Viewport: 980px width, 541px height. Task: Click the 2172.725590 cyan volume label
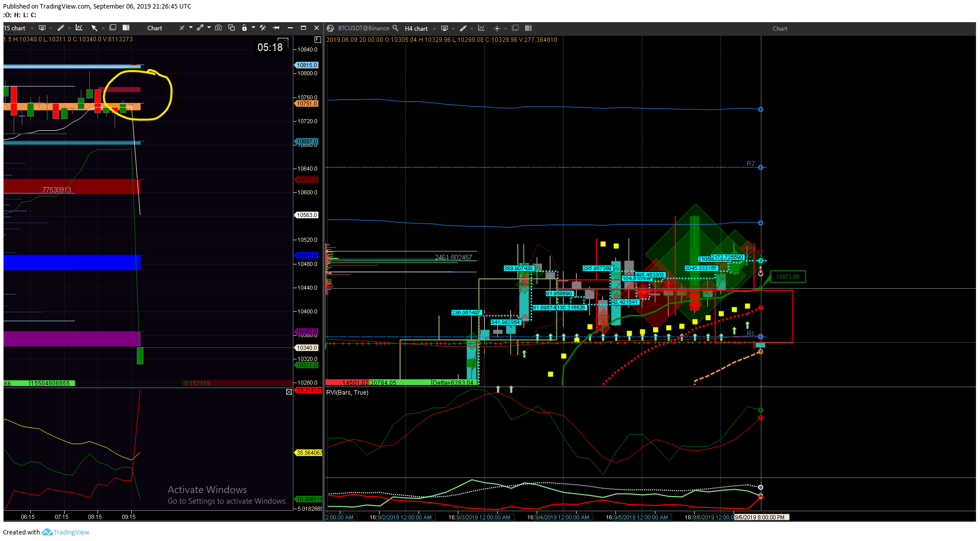pyautogui.click(x=728, y=257)
